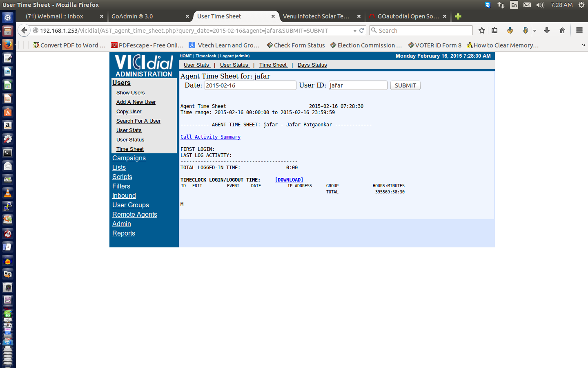Switch to GOautodial Open Source tab
The image size is (588, 368).
(x=408, y=16)
